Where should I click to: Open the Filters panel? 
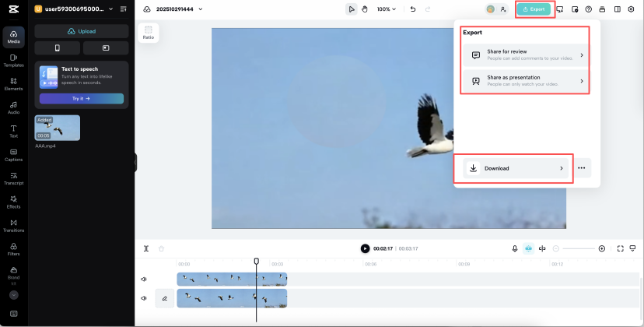point(13,249)
